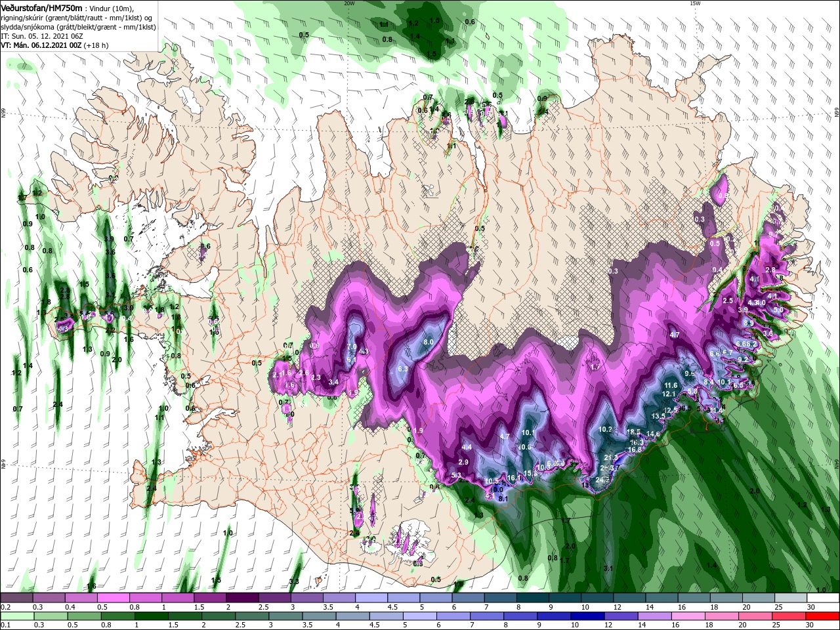Viewport: 840px width, 630px height.
Task: Pick the darkest green 1 swatch in rain legend
Action: tap(151, 616)
